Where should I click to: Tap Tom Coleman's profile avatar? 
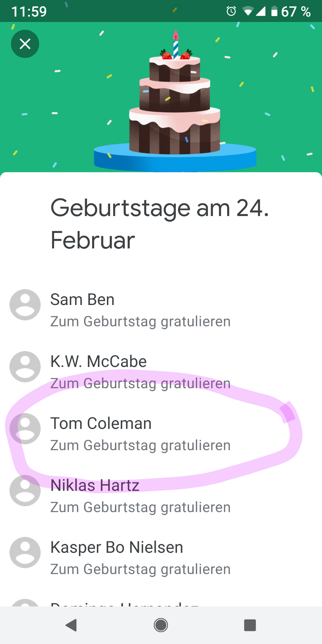point(25,429)
